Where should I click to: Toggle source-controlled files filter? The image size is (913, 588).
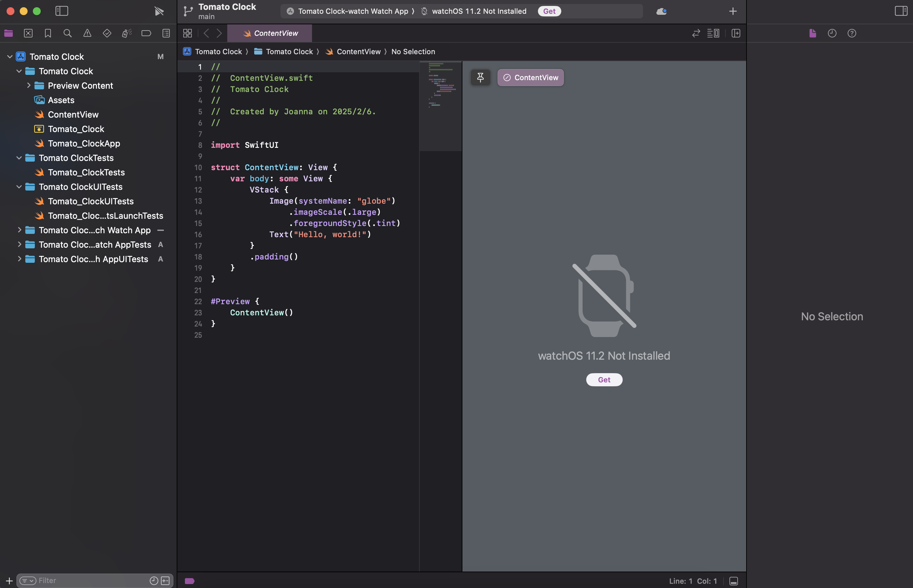pyautogui.click(x=165, y=581)
